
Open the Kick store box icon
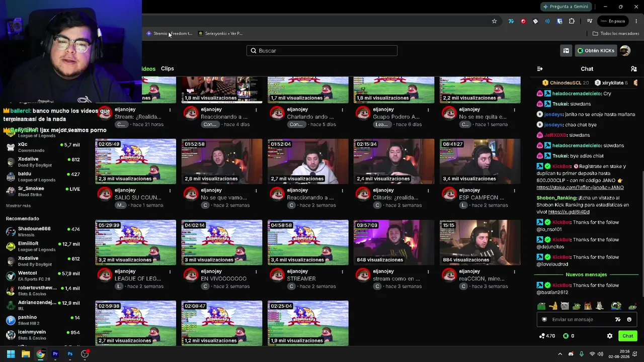pos(566,51)
